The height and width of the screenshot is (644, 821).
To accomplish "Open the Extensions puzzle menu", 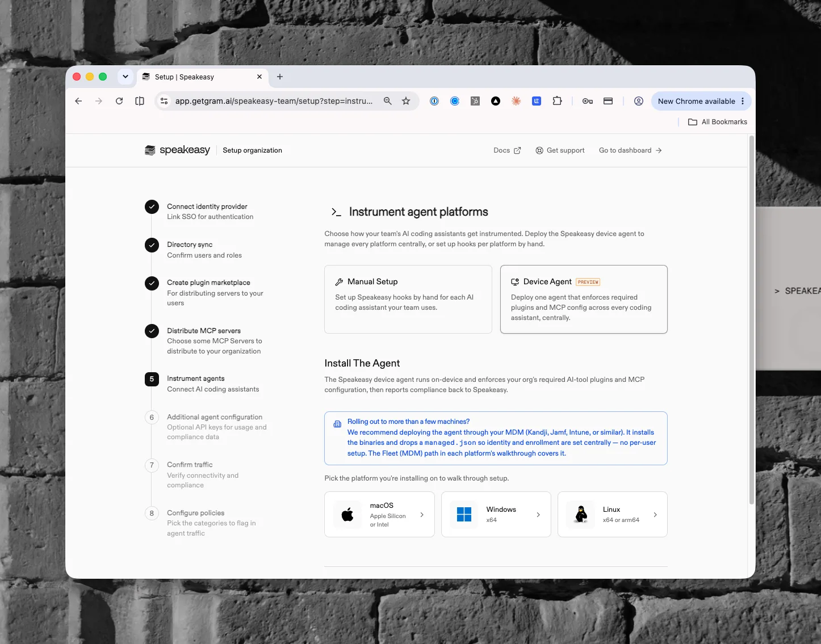I will click(557, 101).
